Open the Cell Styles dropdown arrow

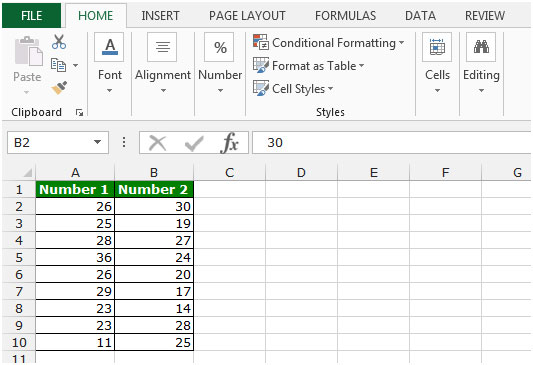tap(330, 89)
